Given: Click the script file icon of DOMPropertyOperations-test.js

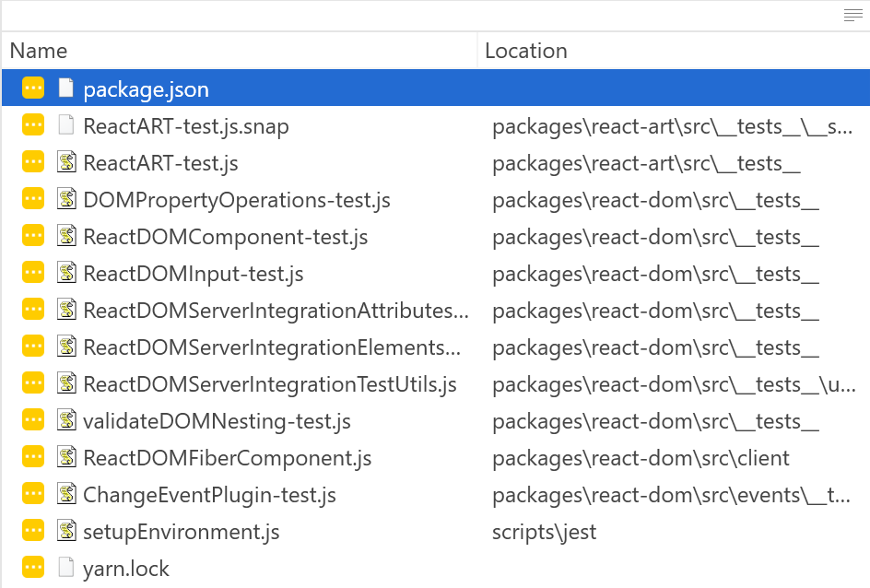Looking at the screenshot, I should 66,198.
